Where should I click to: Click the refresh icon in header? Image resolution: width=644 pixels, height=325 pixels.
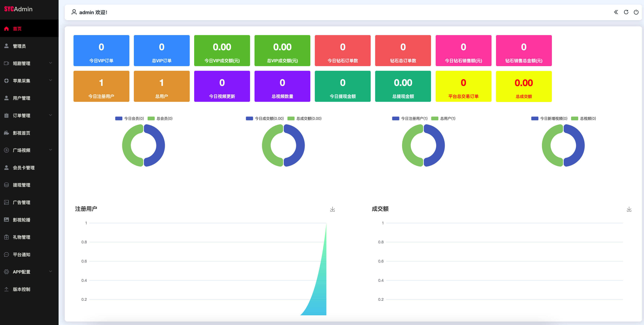click(626, 12)
